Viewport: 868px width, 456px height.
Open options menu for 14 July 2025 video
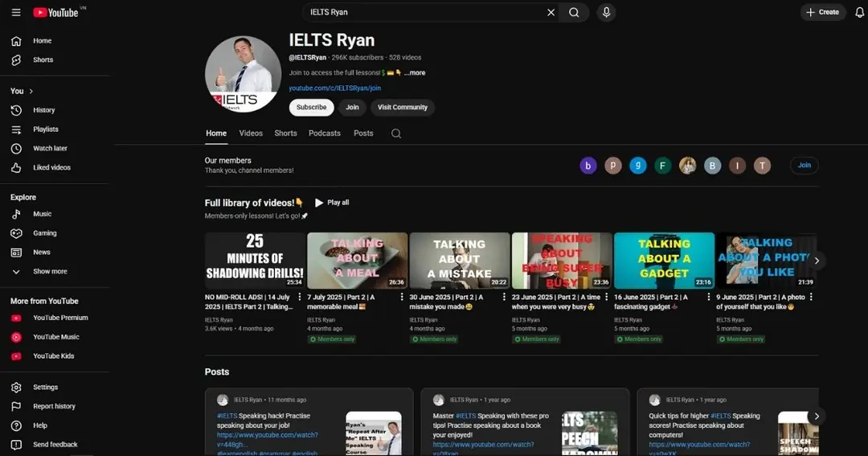pyautogui.click(x=300, y=297)
